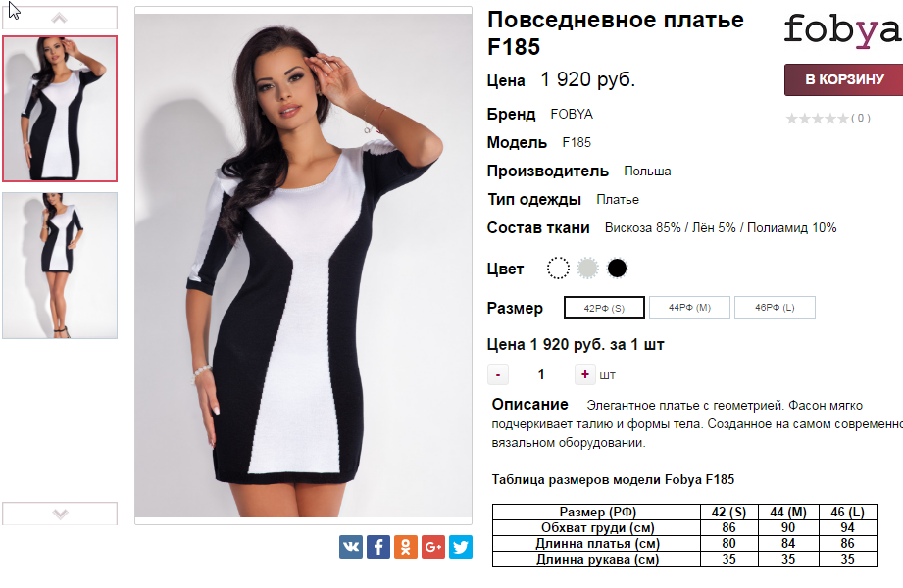903x588 pixels.
Task: Move thumbnail list down with bottom arrow
Action: click(x=60, y=514)
